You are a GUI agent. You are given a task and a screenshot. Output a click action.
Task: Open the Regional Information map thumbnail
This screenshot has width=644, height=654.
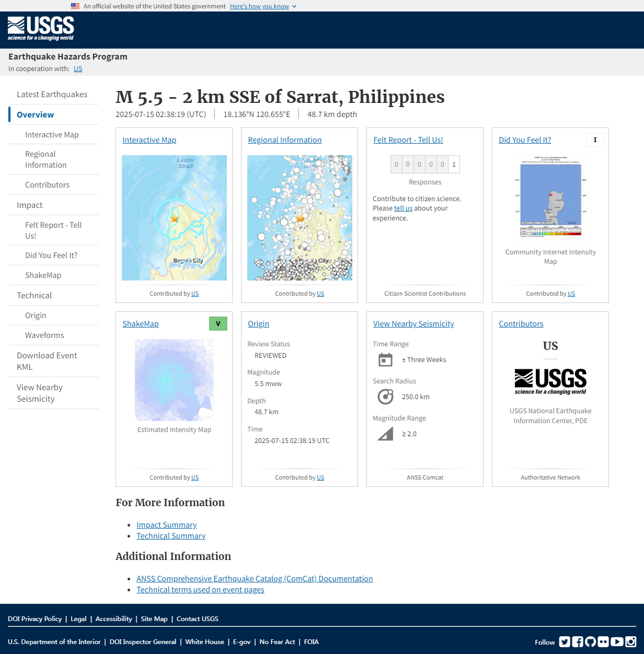pyautogui.click(x=300, y=218)
